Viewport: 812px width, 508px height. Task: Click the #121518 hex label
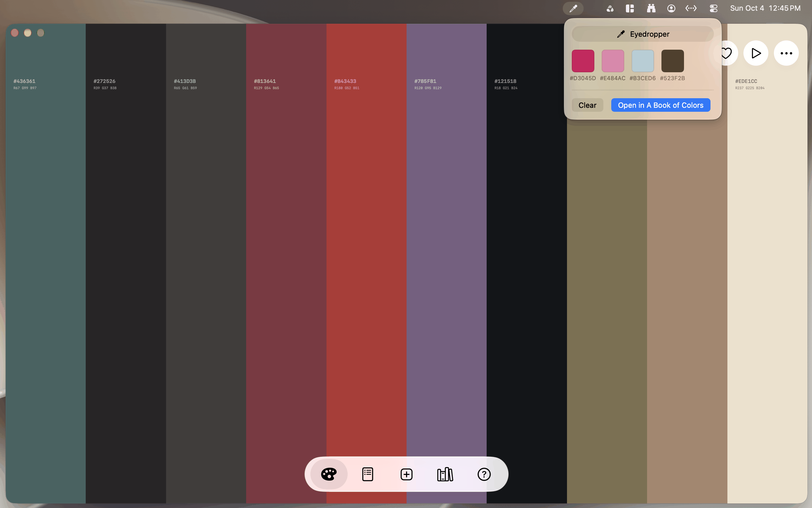tap(505, 81)
